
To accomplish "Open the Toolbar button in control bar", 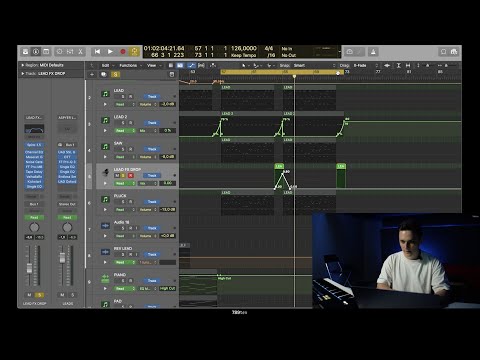I will pos(46,52).
